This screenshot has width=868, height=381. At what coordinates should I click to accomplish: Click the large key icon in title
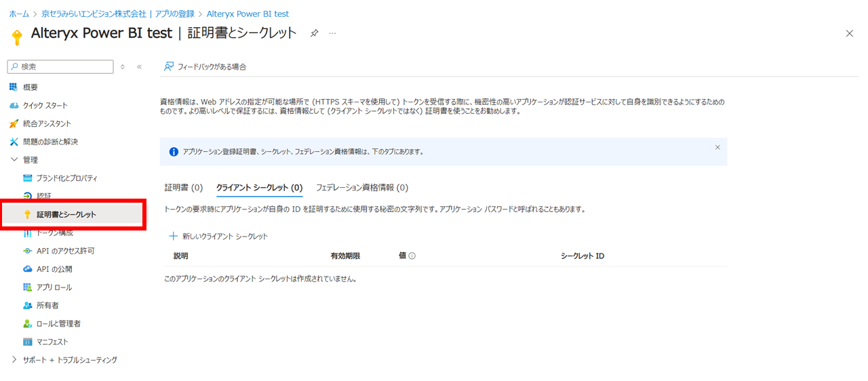(x=17, y=36)
